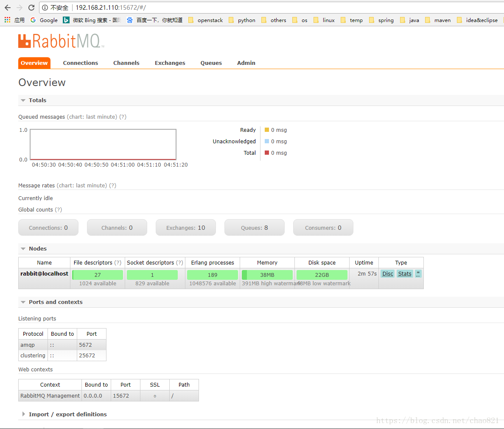Click the 189 Erlang processes bar
This screenshot has width=504, height=429.
coord(213,275)
